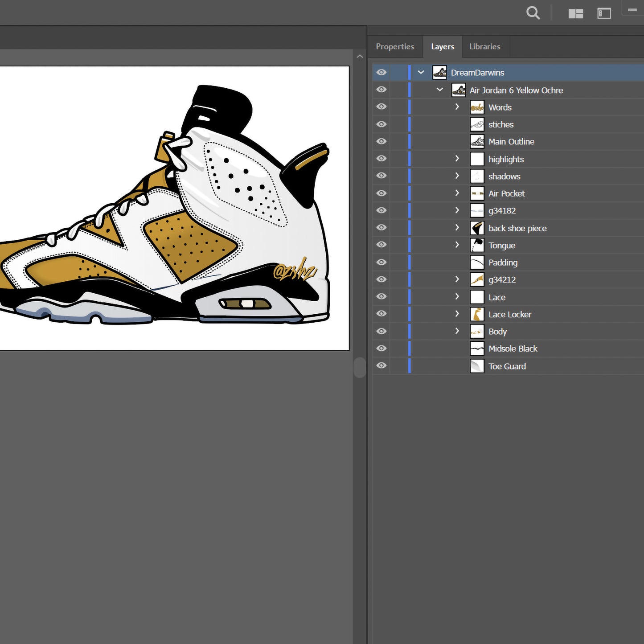The height and width of the screenshot is (644, 644).
Task: Select the 'Midsole Black' layer name
Action: 513,349
